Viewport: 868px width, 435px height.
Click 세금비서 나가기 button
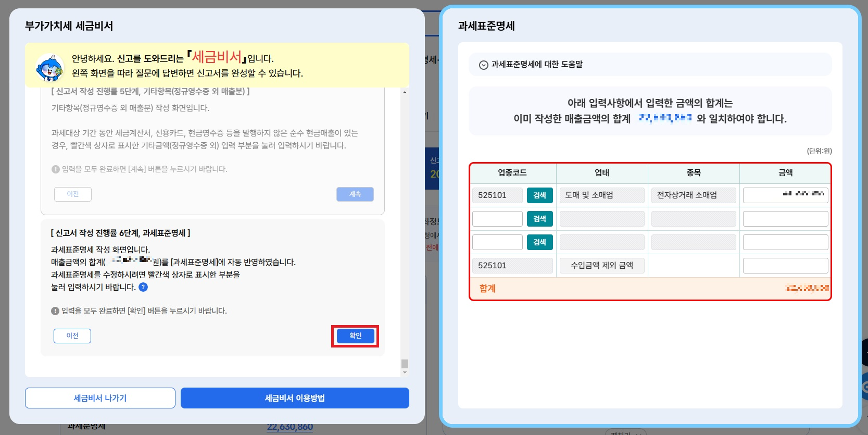pyautogui.click(x=100, y=398)
